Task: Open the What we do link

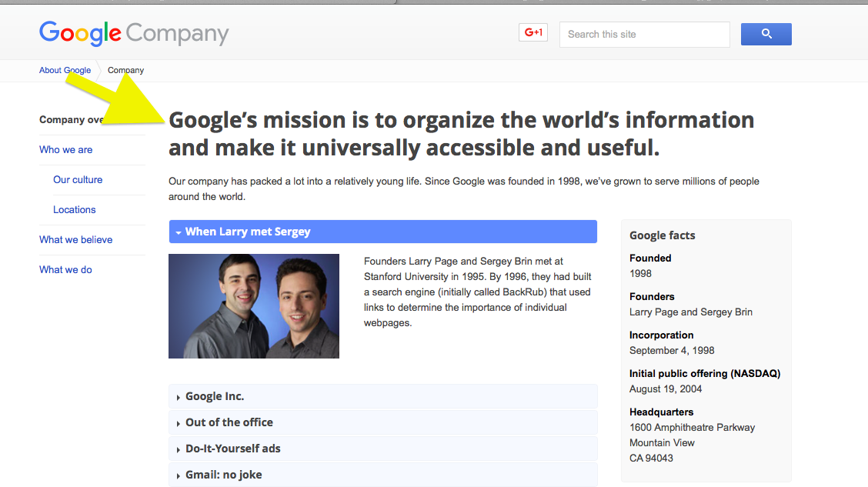Action: [65, 269]
